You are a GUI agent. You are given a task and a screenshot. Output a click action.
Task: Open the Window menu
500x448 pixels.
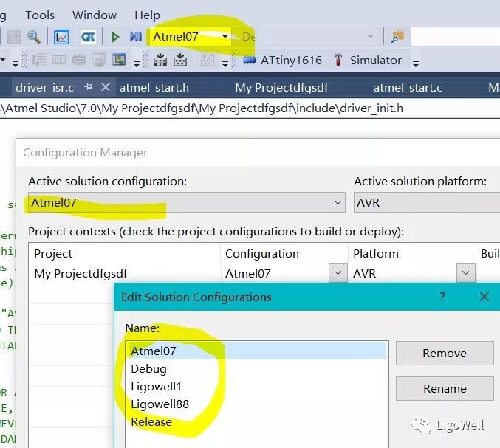point(95,15)
